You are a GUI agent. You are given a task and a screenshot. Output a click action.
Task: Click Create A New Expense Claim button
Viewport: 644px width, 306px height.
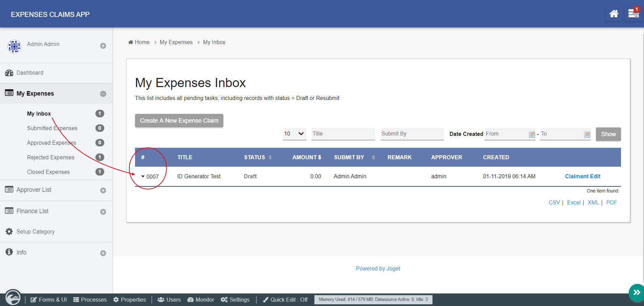pos(179,121)
